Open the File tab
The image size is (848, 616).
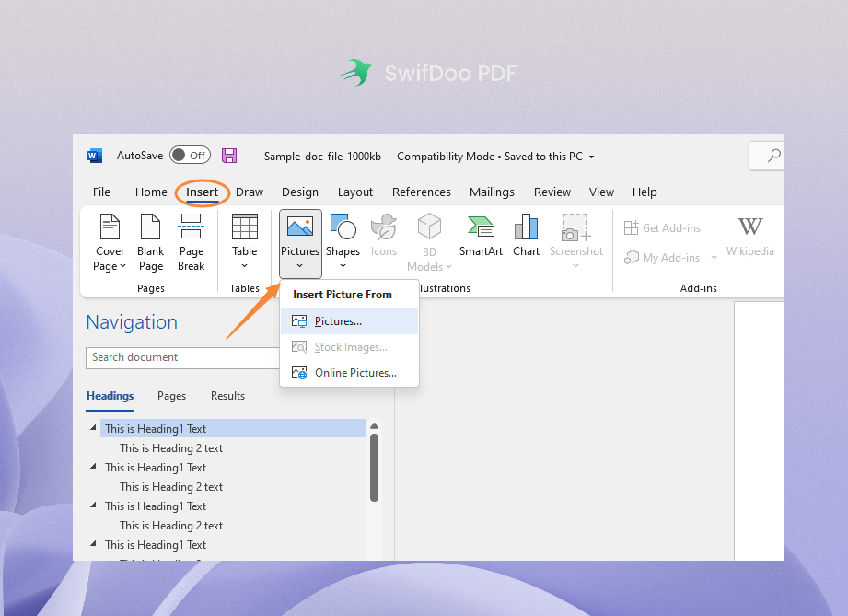[x=101, y=192]
